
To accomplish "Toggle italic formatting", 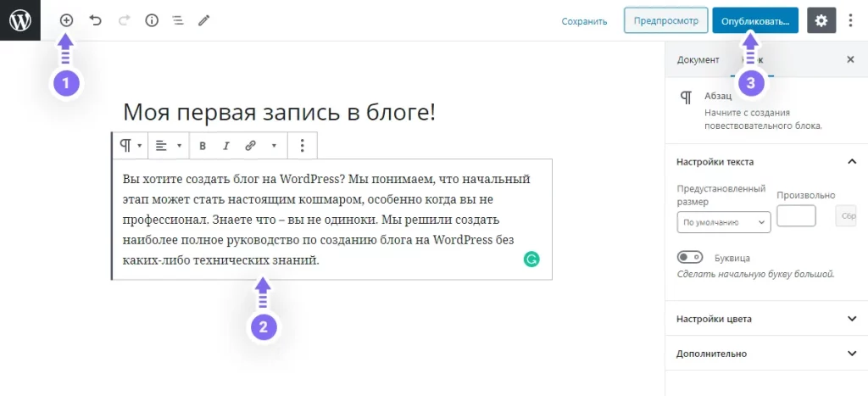I will [225, 146].
